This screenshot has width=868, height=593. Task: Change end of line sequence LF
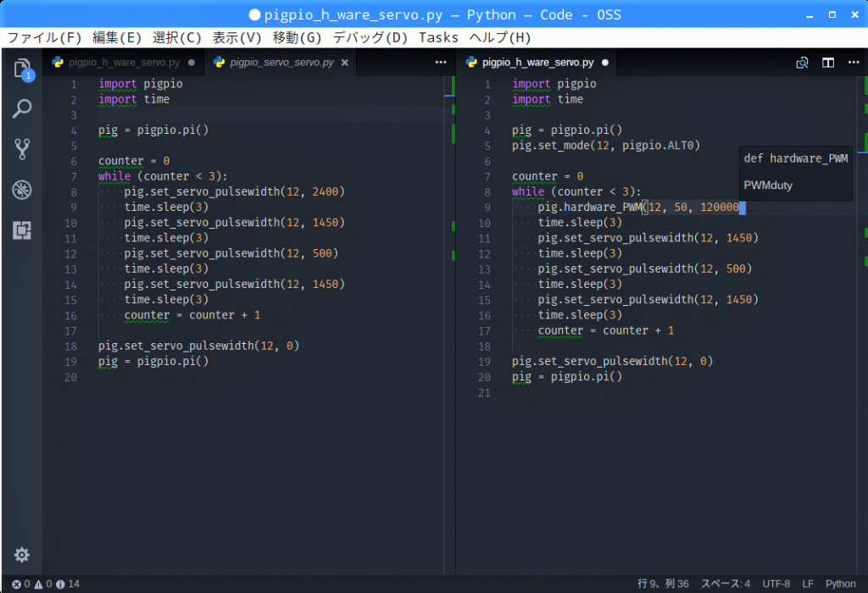[x=808, y=584]
